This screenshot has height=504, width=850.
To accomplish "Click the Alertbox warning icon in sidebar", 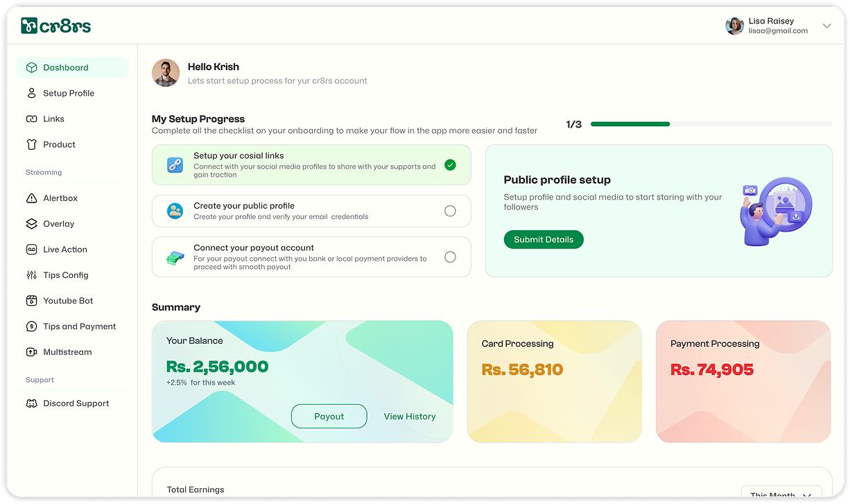I will (31, 198).
